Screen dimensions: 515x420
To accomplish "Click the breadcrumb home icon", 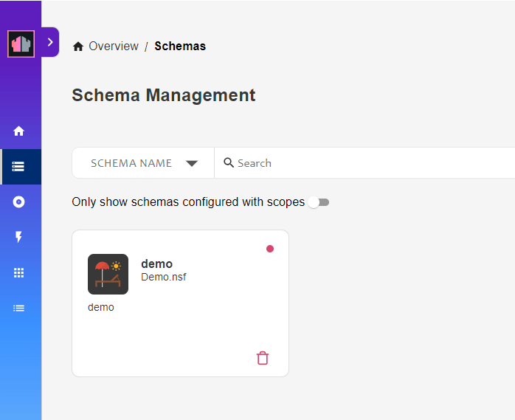I will pos(78,47).
